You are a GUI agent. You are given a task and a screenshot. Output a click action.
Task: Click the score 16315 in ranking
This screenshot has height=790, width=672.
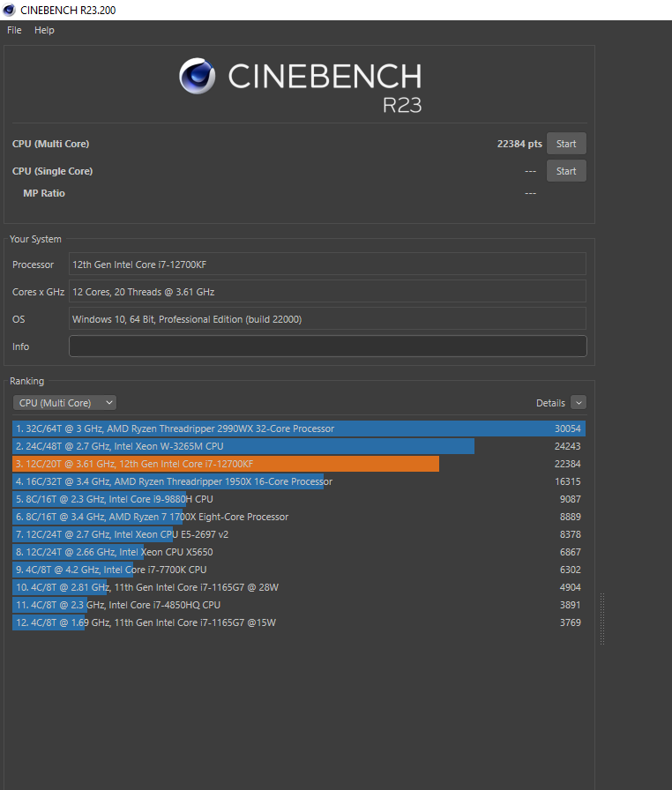pos(568,481)
